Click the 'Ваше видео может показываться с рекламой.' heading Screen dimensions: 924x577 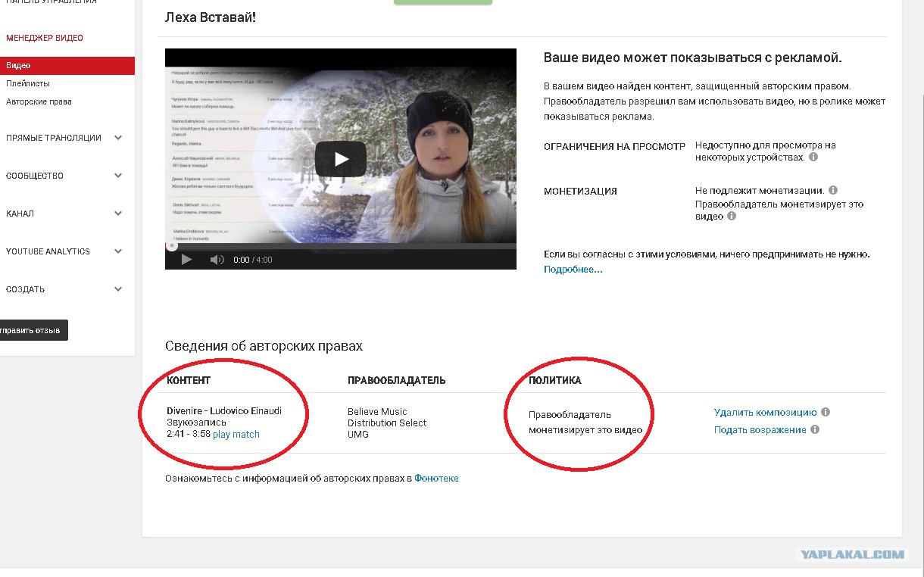(x=693, y=58)
